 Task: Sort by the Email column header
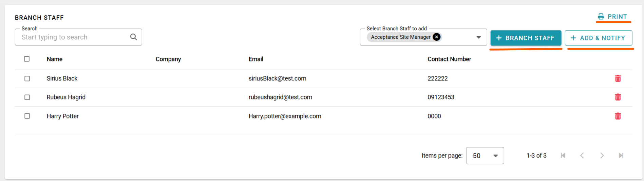pos(256,59)
